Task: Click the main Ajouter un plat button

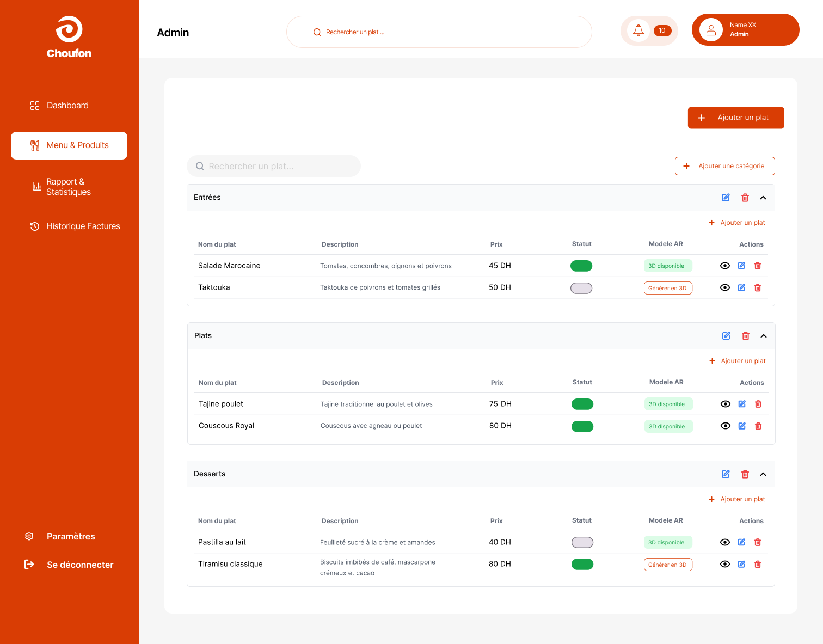Action: (736, 118)
